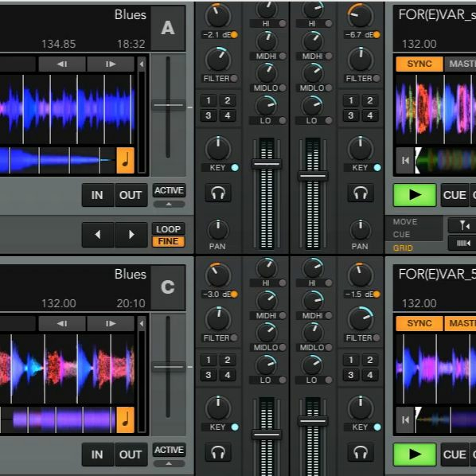Click Deck D headphone cue icon
This screenshot has width=476, height=476.
tap(361, 452)
